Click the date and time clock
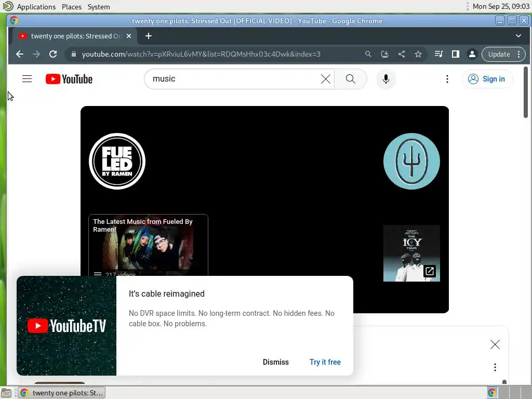532x399 pixels. pyautogui.click(x=501, y=6)
